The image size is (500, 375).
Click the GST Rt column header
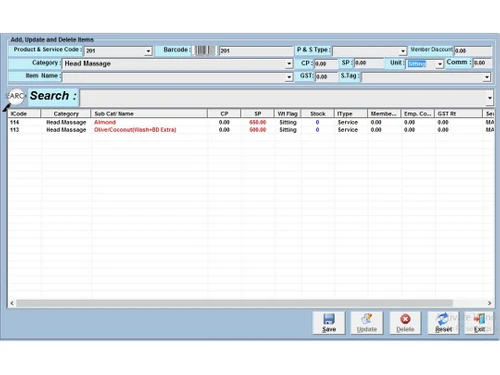(x=458, y=114)
